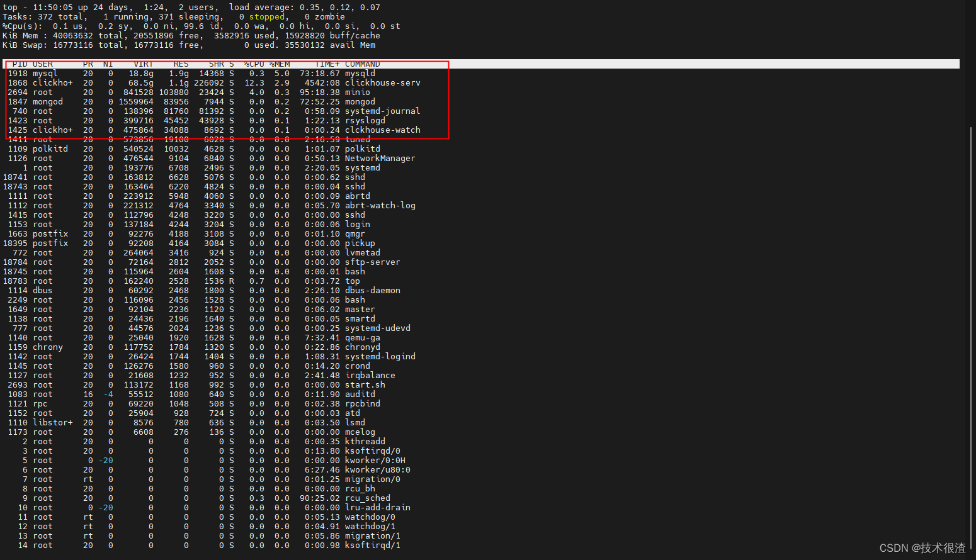Select the clickhouse-serv command text
The height and width of the screenshot is (560, 976).
point(383,83)
